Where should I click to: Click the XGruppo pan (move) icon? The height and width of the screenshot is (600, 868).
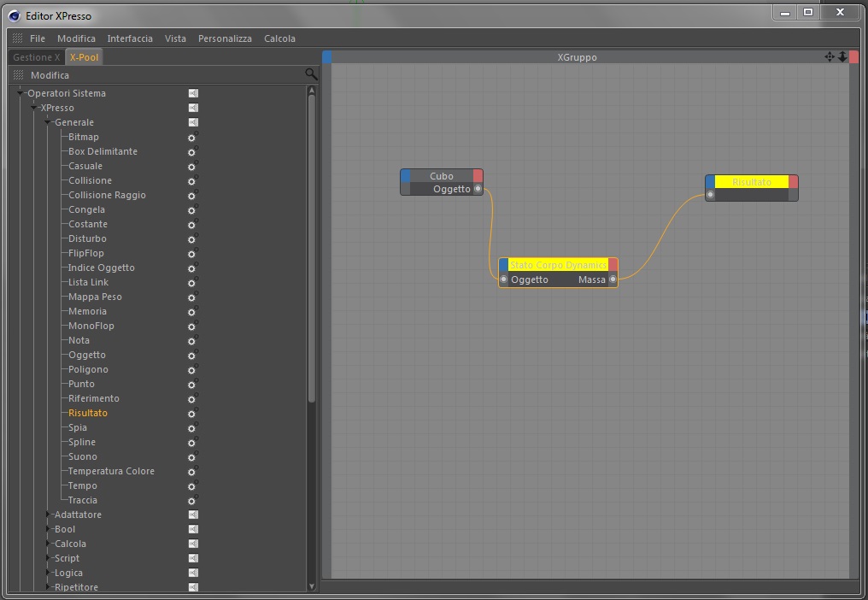pos(830,56)
